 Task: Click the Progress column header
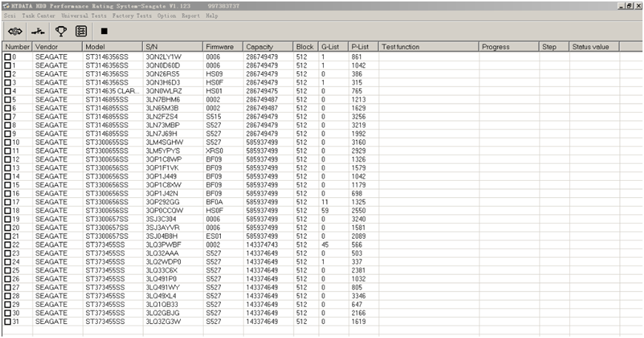pyautogui.click(x=509, y=47)
